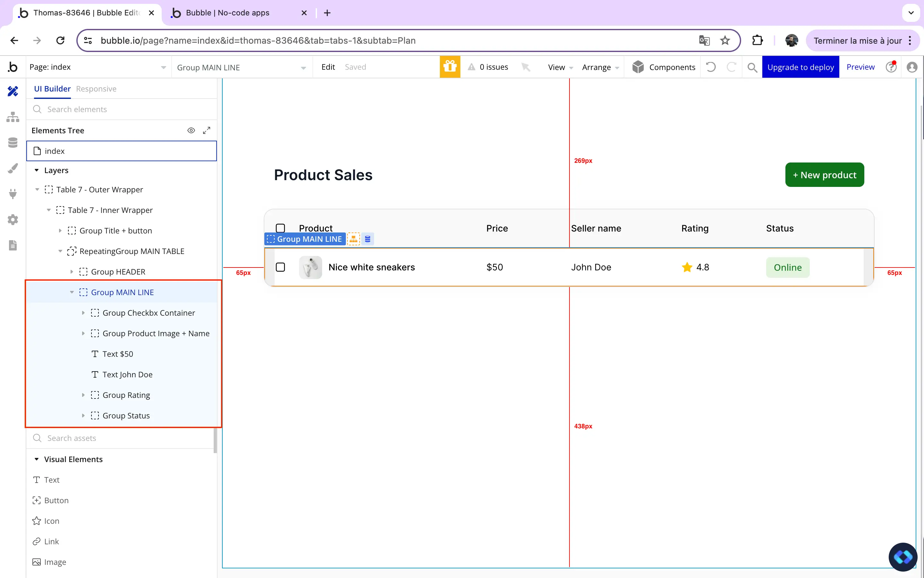Check the Nice white sneakers row checkbox
The width and height of the screenshot is (924, 578).
[280, 267]
